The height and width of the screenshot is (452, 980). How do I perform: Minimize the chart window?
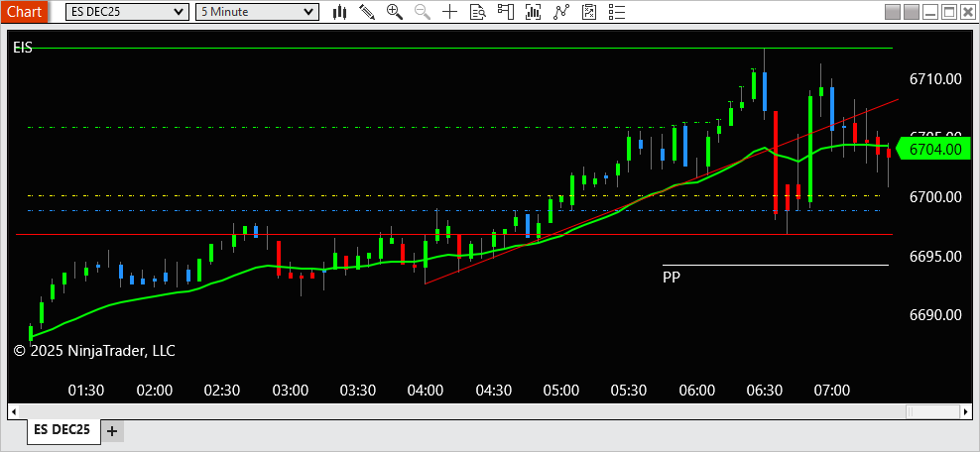[930, 11]
